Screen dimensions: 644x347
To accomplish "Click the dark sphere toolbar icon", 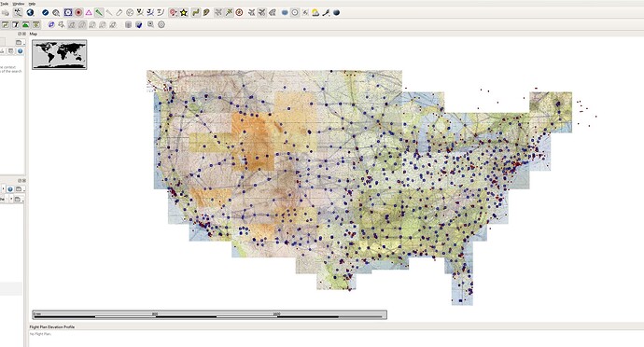I will (336, 13).
